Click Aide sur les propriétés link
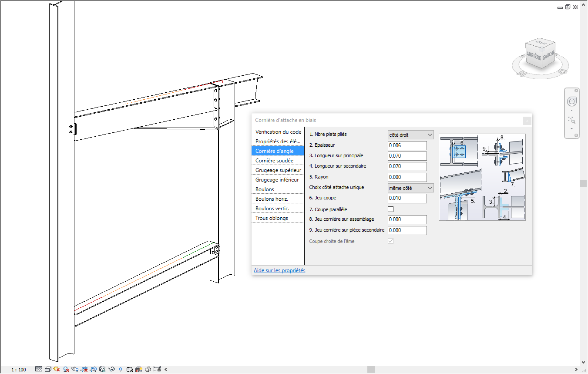Viewport: 588px width, 374px height. point(279,270)
